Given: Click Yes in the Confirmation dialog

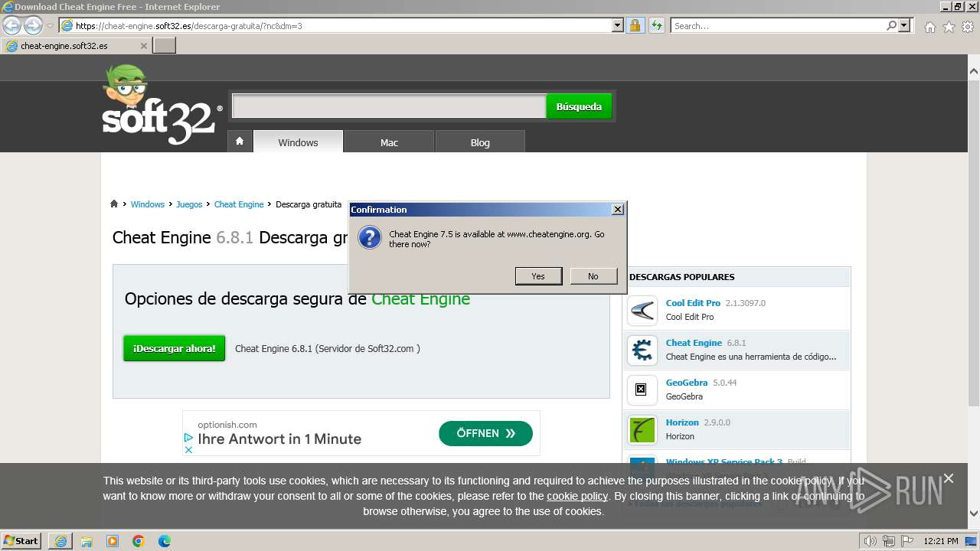Looking at the screenshot, I should click(538, 276).
